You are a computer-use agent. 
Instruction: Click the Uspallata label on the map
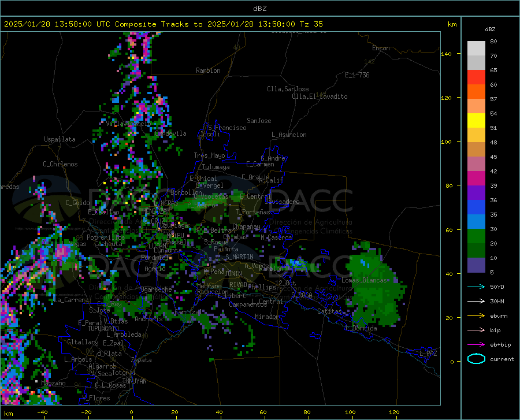coord(60,139)
